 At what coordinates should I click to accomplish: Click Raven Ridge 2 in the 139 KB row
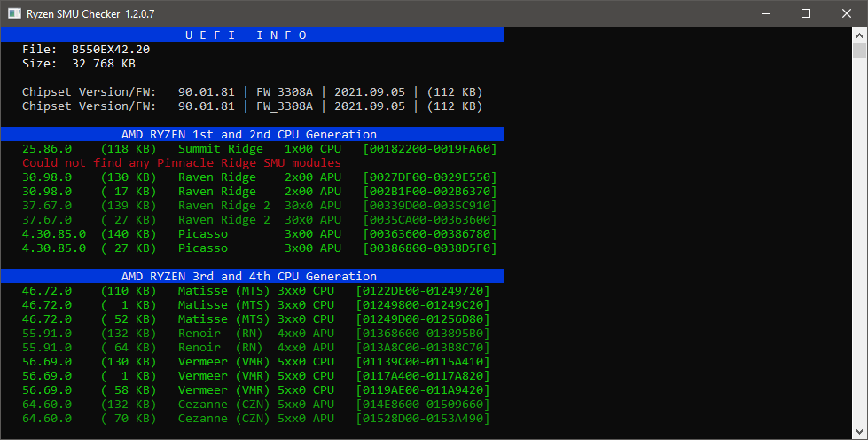click(224, 206)
